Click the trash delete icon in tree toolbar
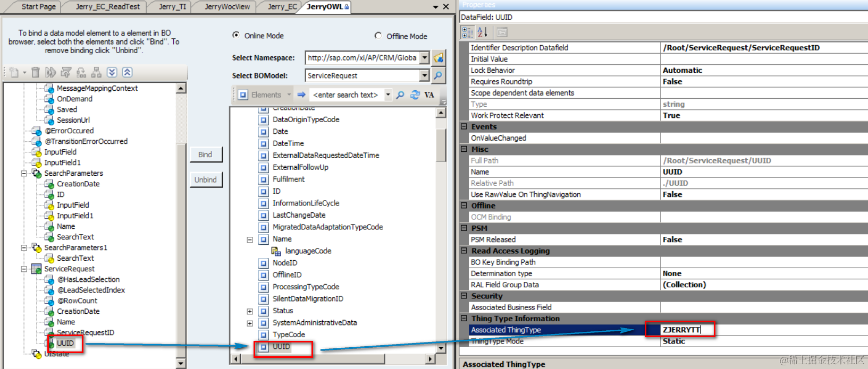The width and height of the screenshot is (868, 369). tap(36, 72)
